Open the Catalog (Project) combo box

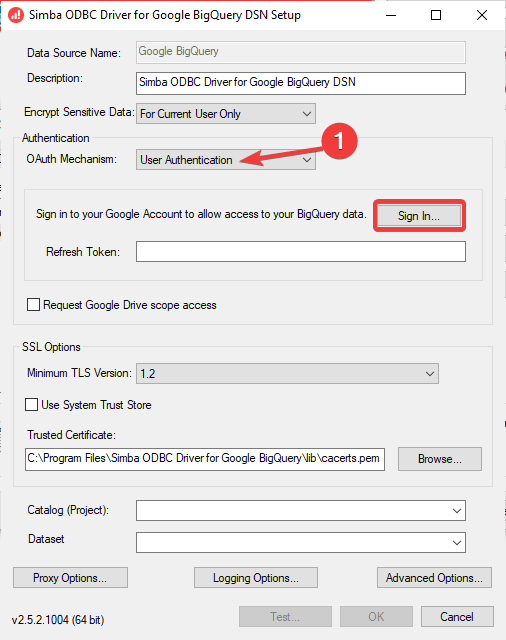(x=301, y=511)
